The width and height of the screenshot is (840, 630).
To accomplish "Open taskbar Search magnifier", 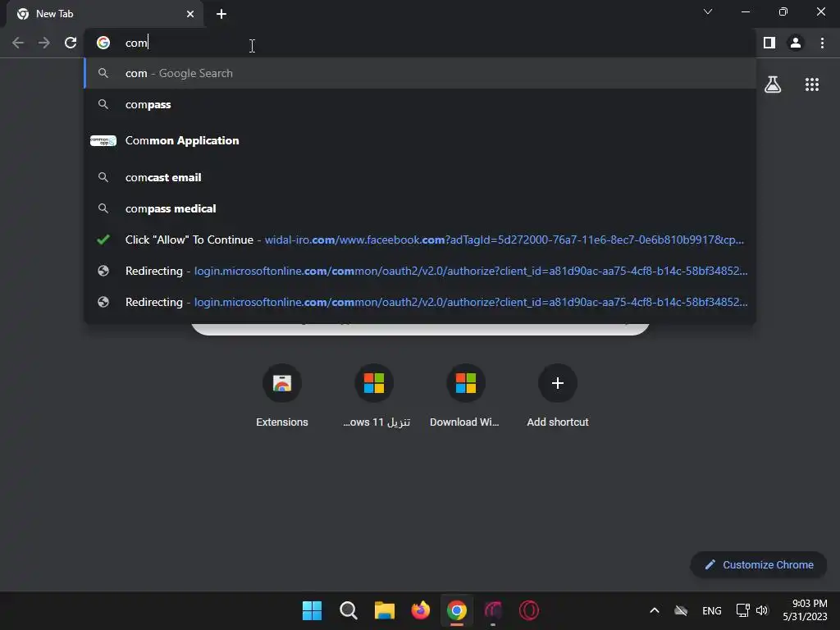I will tap(348, 610).
